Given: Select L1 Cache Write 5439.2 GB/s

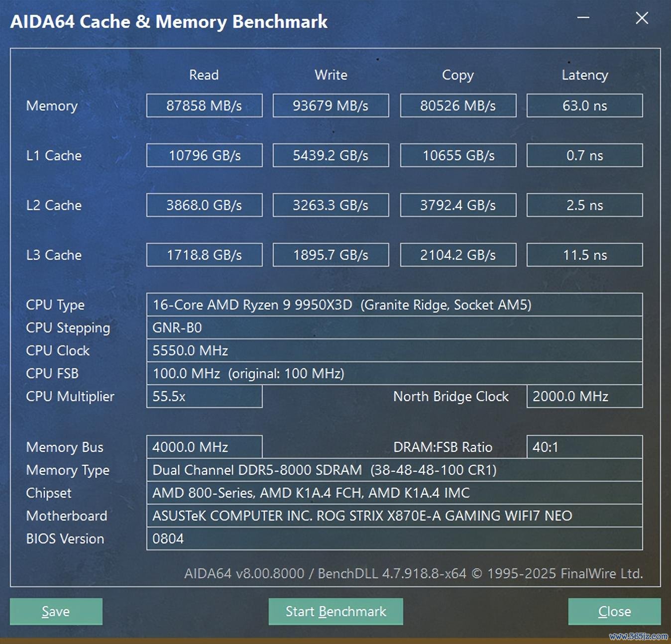Looking at the screenshot, I should click(331, 155).
